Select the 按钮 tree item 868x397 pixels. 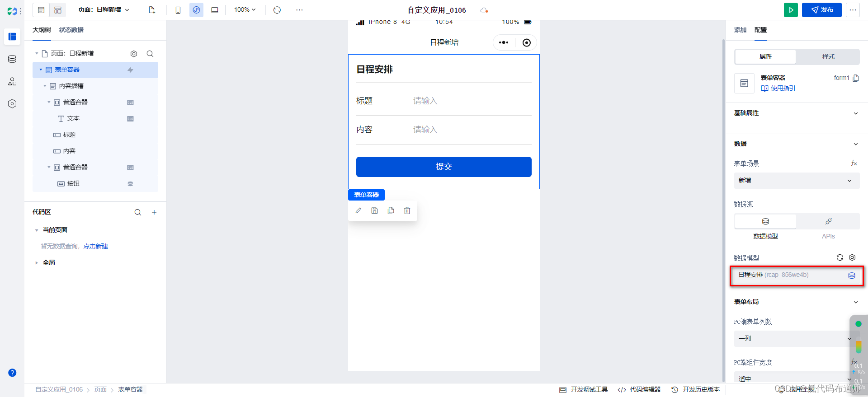(95, 184)
